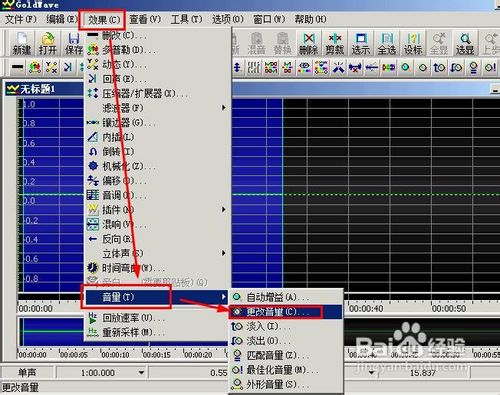The height and width of the screenshot is (395, 500).
Task: Open the 查看(V) menu
Action: click(x=145, y=19)
